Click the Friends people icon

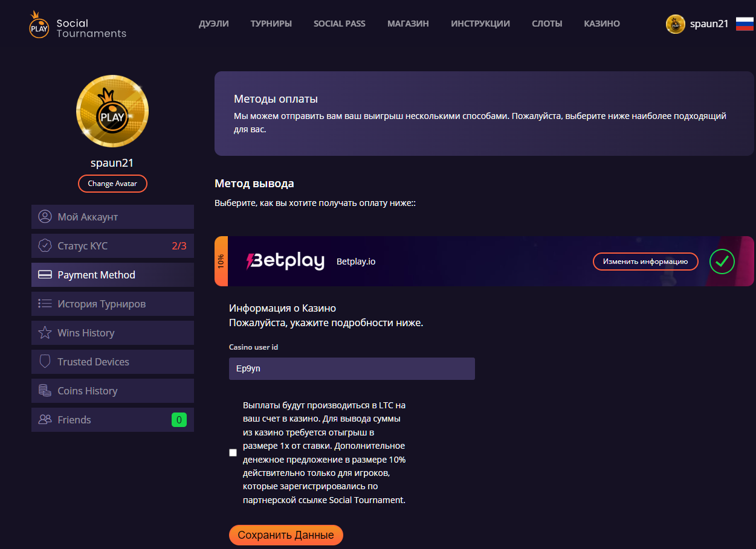coord(45,420)
